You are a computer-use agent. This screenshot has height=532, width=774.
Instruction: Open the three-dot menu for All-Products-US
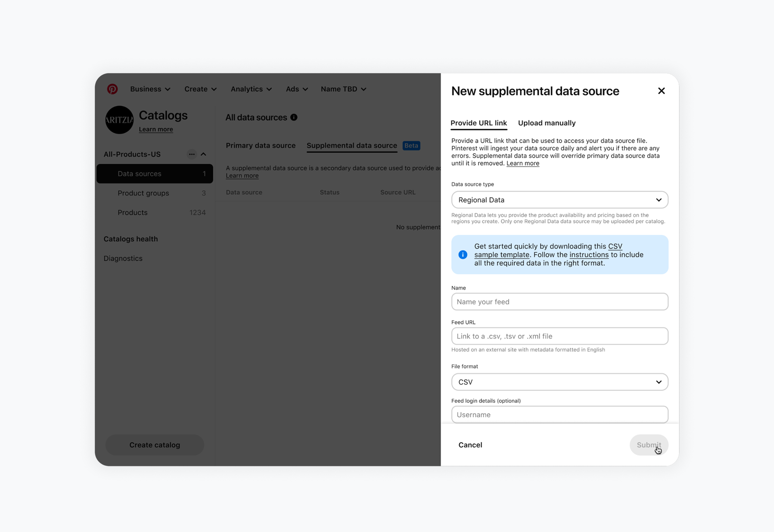pos(192,154)
